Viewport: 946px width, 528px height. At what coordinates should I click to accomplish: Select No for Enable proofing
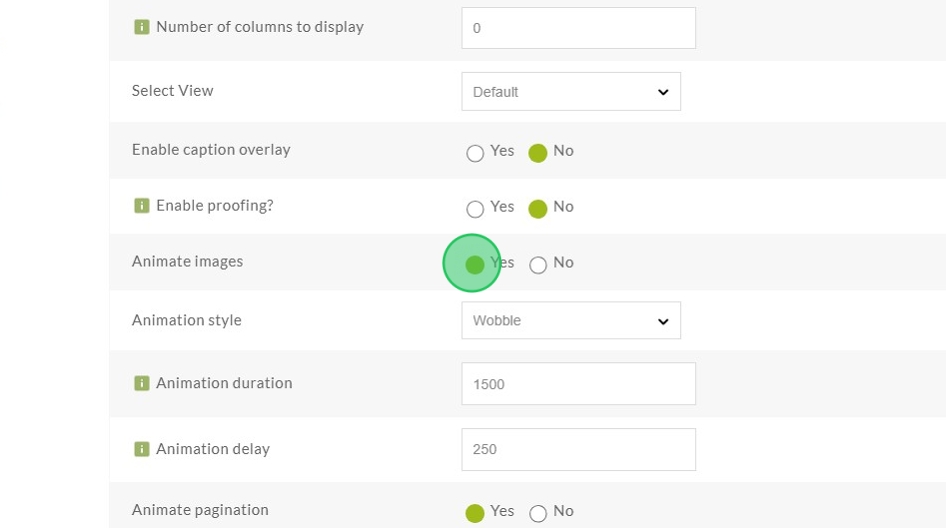point(538,209)
